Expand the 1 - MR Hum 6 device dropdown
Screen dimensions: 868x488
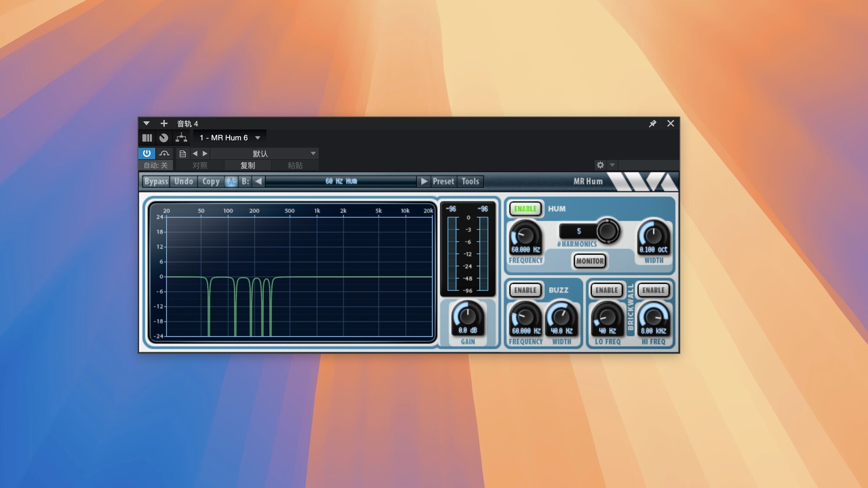coord(258,138)
